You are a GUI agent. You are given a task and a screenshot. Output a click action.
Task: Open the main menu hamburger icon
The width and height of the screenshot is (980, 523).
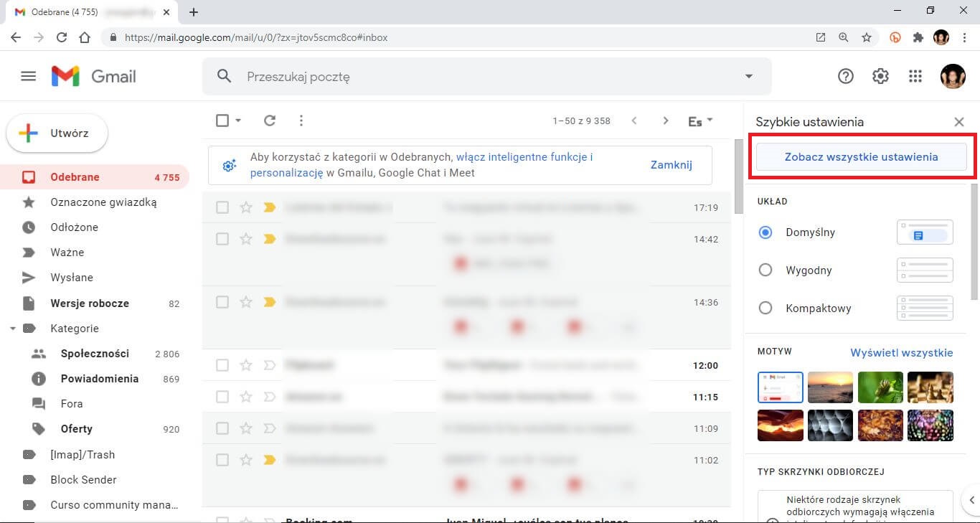[x=29, y=76]
